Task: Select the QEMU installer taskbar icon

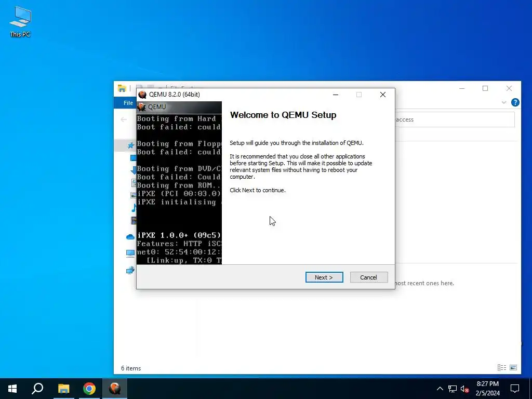Action: 115,389
